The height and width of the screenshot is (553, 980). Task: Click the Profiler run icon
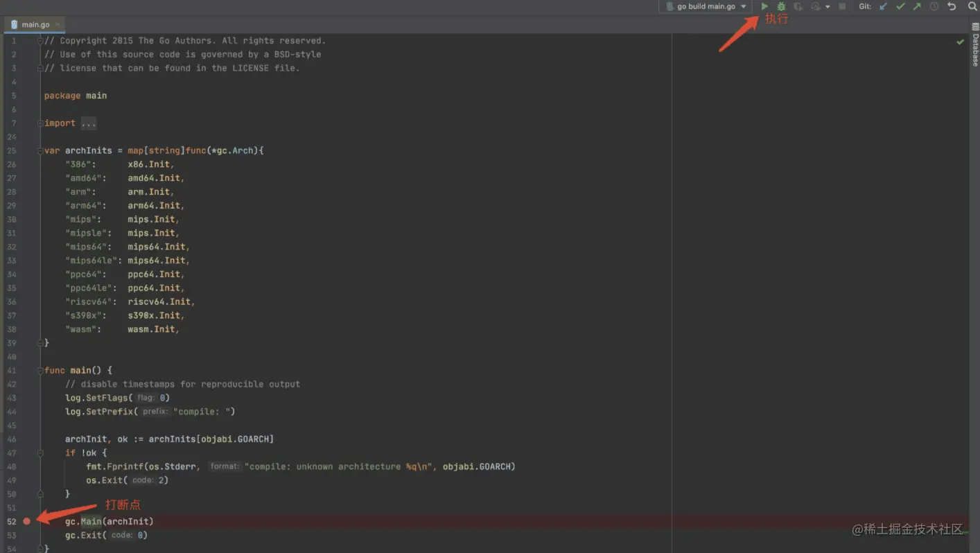click(x=816, y=6)
